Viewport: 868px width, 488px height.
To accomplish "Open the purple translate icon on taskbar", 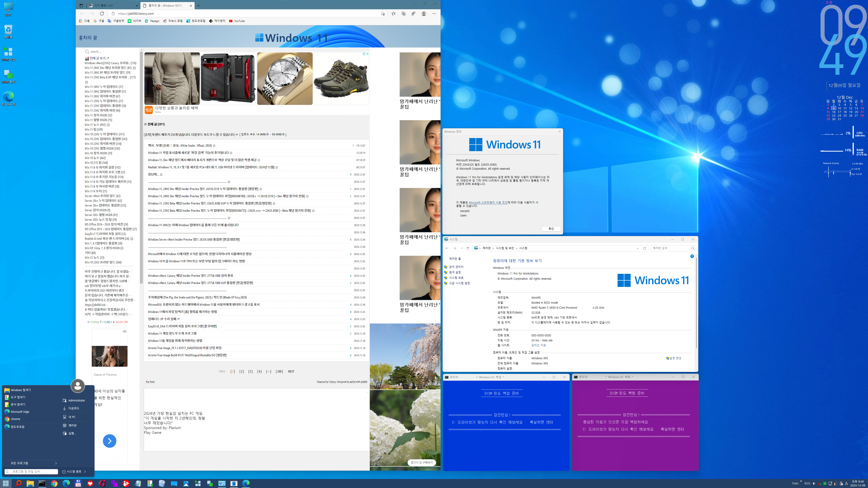I will point(114,483).
